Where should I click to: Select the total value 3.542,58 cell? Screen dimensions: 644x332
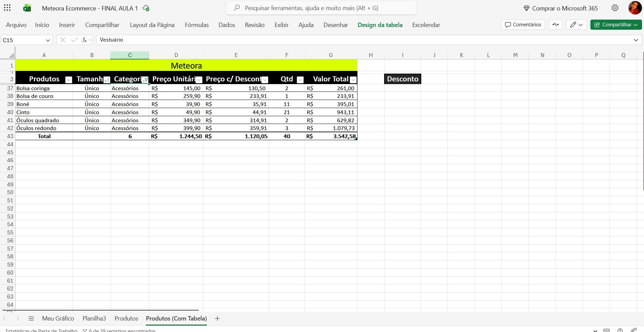[331, 136]
